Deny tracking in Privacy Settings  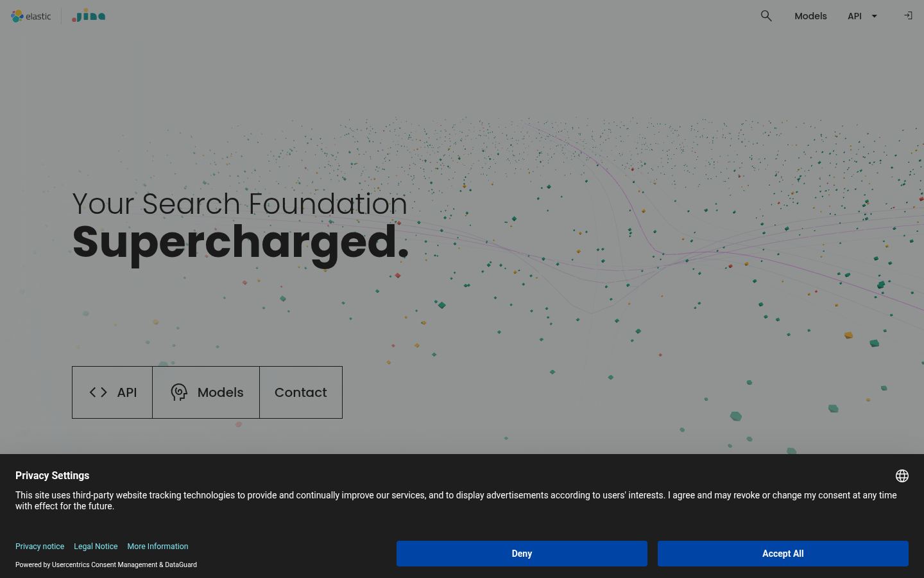[522, 554]
